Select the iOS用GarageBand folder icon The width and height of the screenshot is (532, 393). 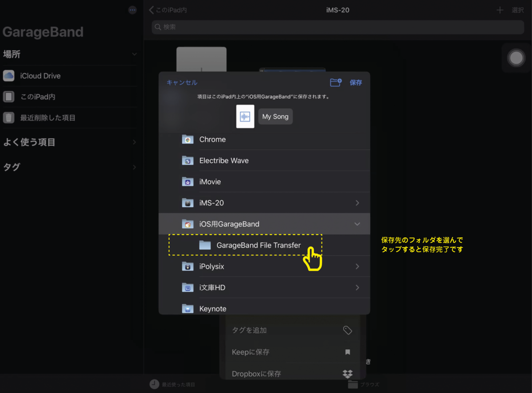[x=188, y=224]
